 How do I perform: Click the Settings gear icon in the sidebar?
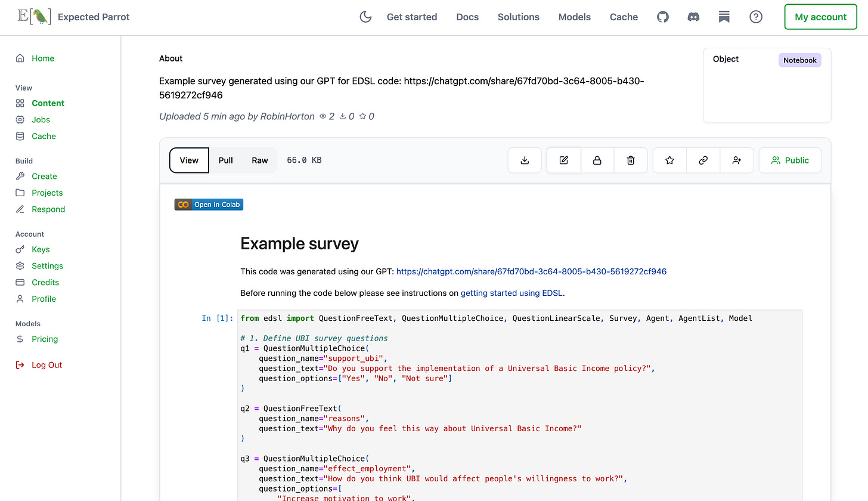pos(20,266)
